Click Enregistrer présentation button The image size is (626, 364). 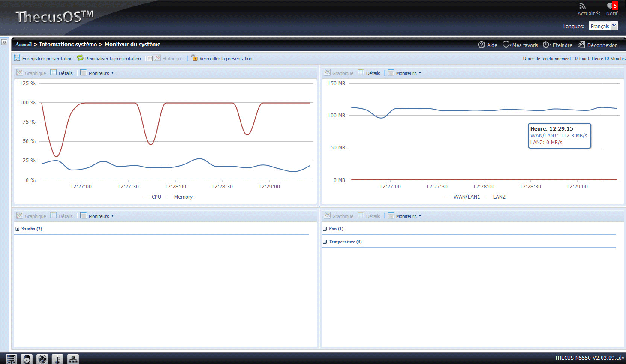[x=43, y=59]
